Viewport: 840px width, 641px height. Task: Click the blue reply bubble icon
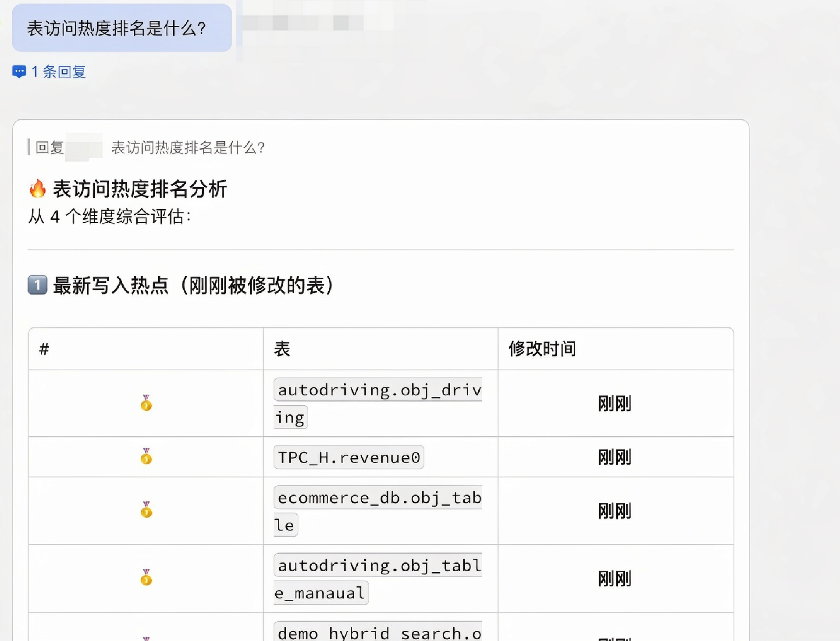pyautogui.click(x=19, y=72)
